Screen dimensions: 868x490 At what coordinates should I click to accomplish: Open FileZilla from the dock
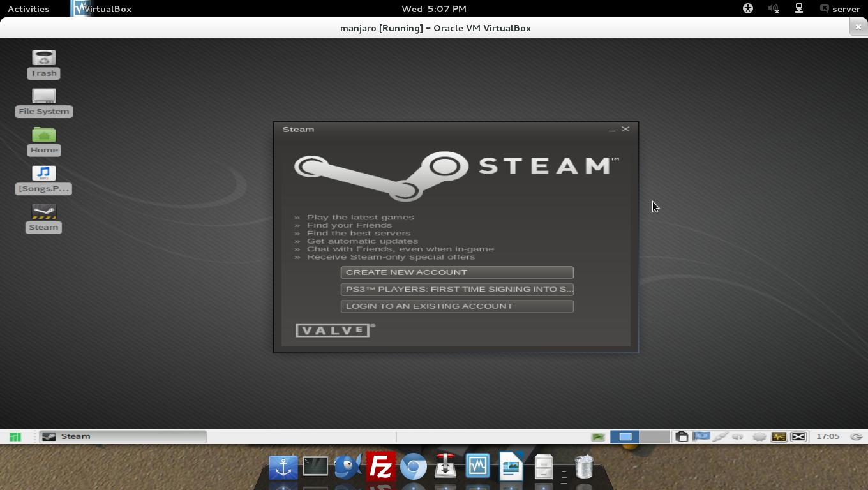tap(381, 467)
